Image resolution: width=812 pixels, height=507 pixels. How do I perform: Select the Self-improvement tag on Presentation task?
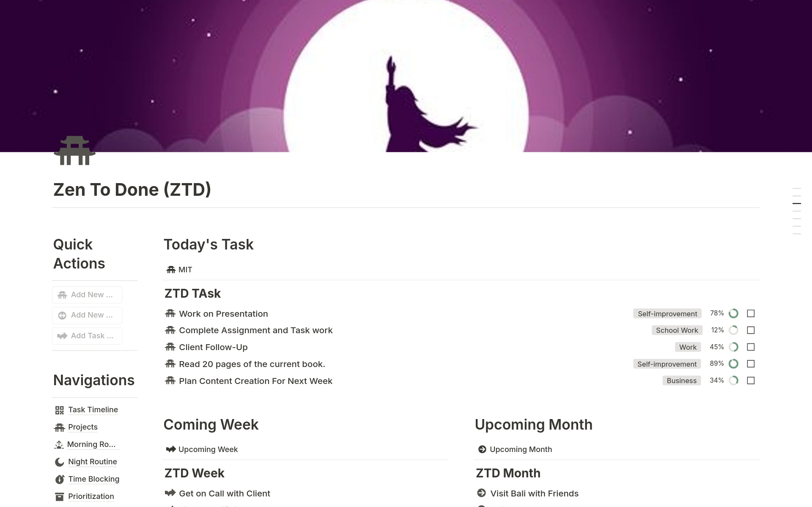667,313
